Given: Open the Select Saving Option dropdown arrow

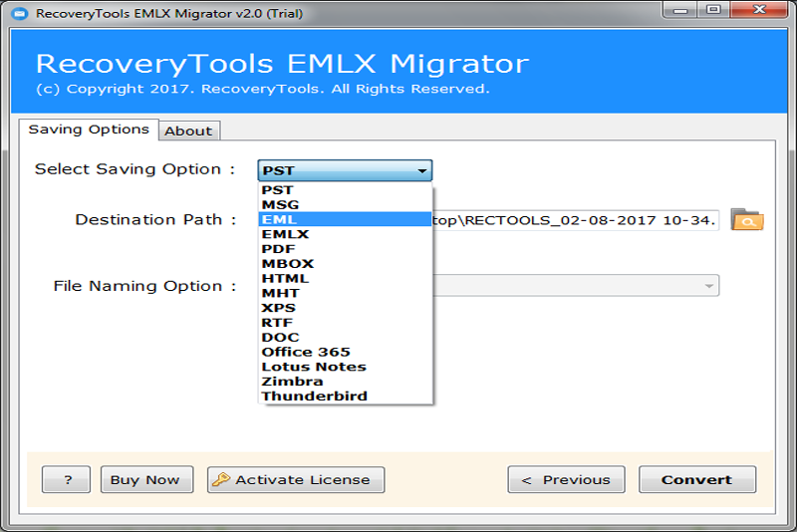Looking at the screenshot, I should click(421, 170).
